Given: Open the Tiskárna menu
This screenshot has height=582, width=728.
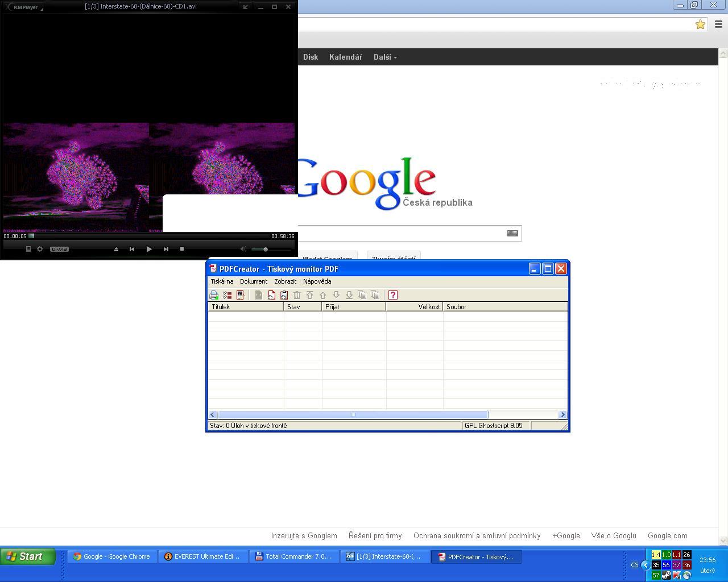Looking at the screenshot, I should 222,281.
